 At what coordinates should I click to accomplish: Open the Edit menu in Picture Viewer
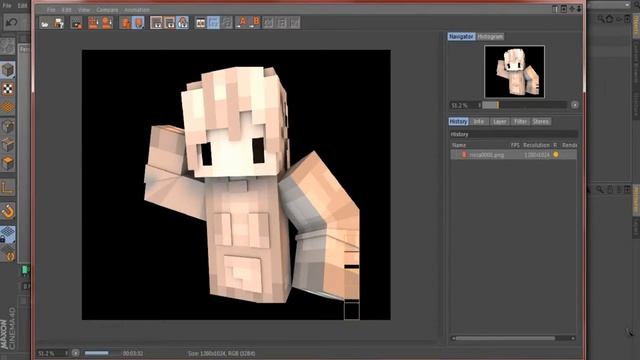[67, 9]
